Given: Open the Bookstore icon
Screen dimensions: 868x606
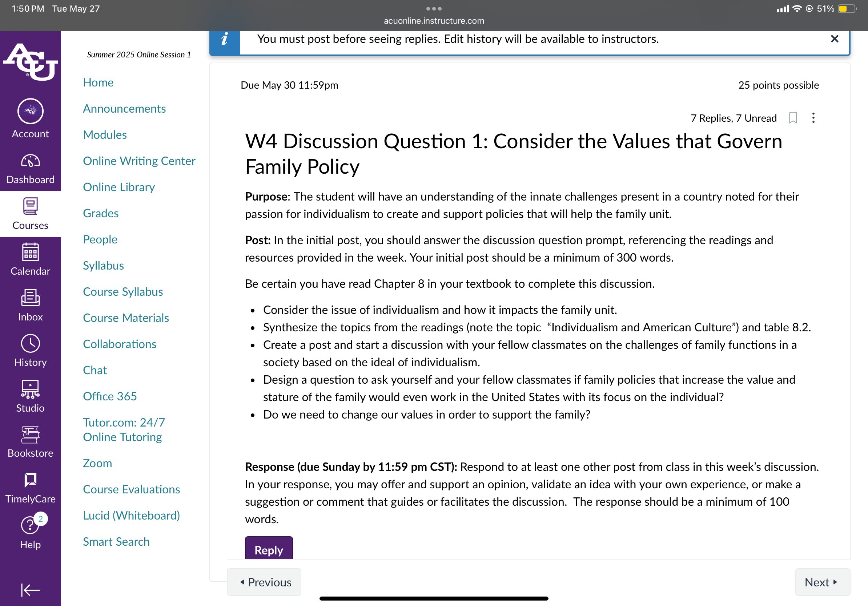Looking at the screenshot, I should pyautogui.click(x=30, y=435).
